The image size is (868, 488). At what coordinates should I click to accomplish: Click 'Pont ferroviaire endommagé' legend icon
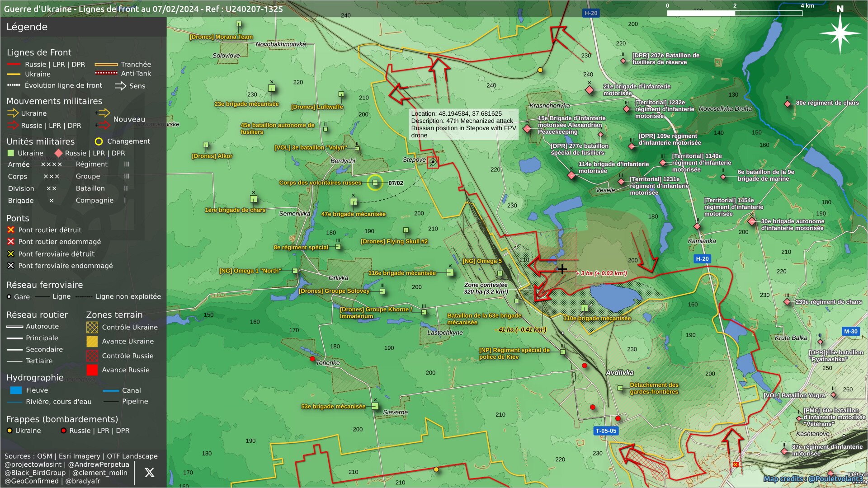[11, 266]
